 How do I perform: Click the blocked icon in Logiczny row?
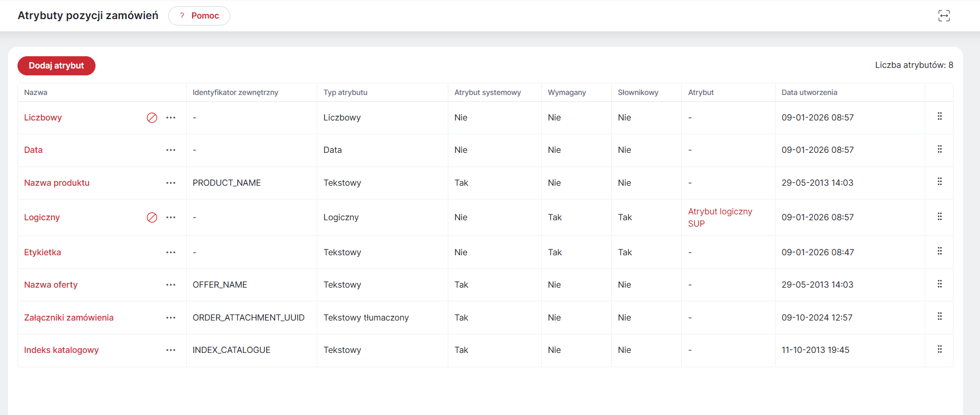pos(152,218)
